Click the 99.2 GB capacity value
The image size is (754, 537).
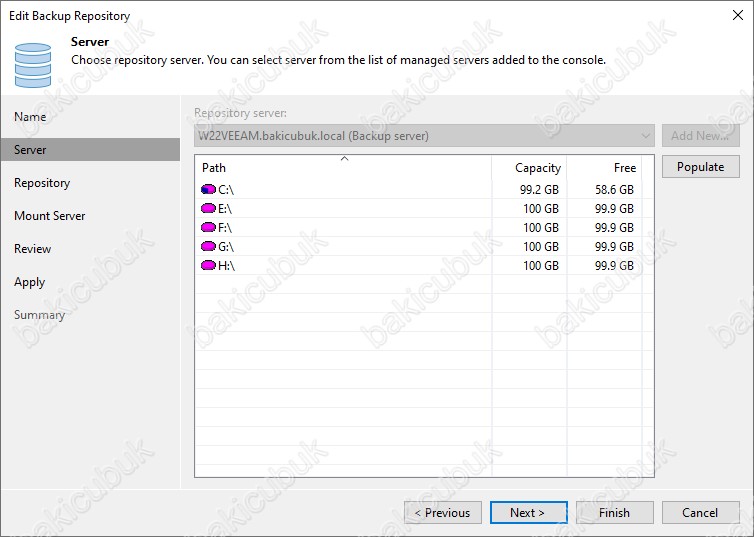coord(539,189)
